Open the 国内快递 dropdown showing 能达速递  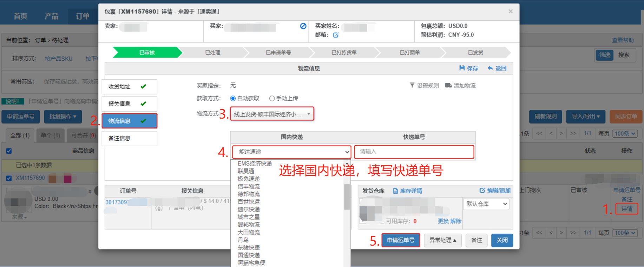tap(291, 152)
